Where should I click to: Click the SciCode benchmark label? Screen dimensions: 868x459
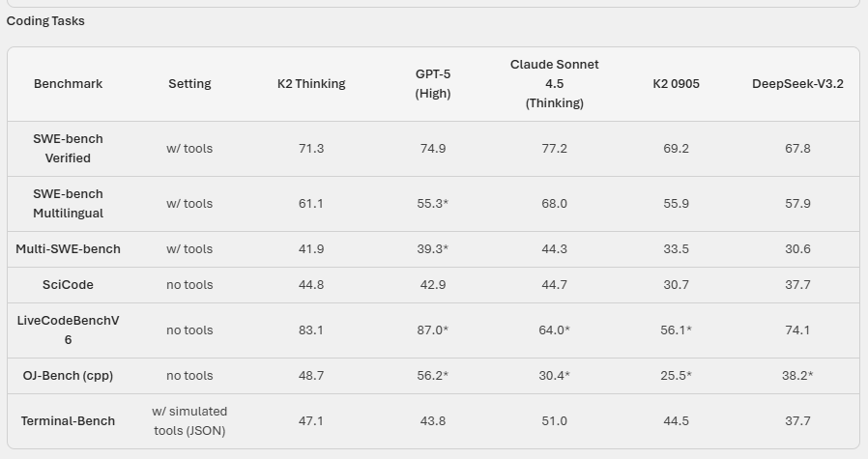tap(68, 285)
